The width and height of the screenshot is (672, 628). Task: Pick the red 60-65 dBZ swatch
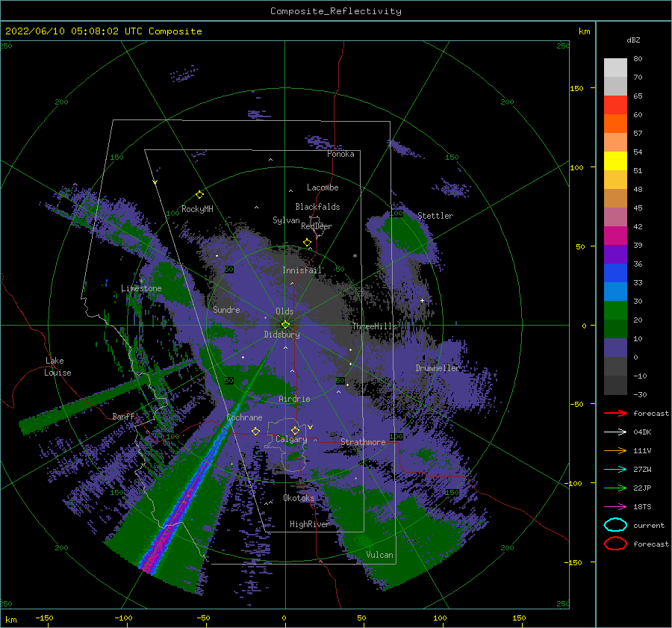tap(615, 105)
